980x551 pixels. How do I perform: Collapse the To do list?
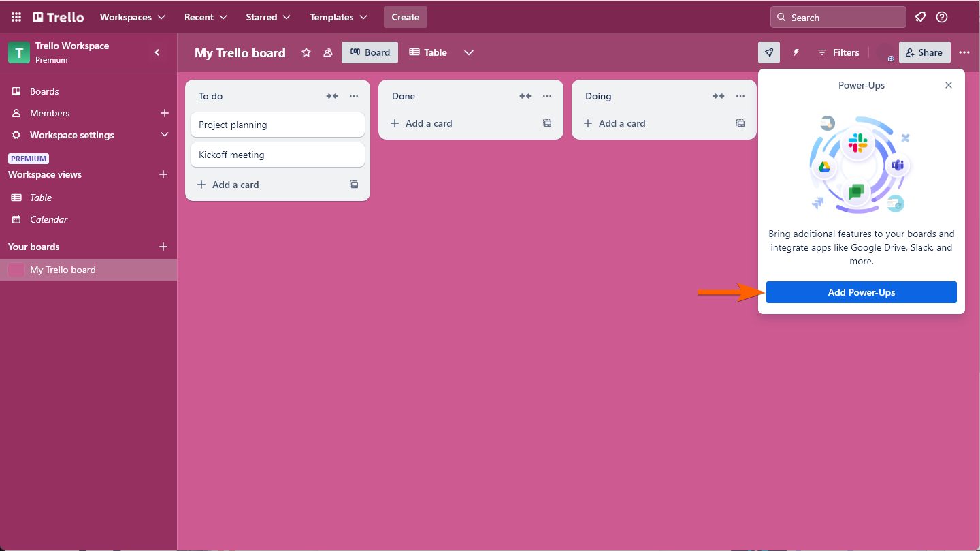tap(332, 96)
